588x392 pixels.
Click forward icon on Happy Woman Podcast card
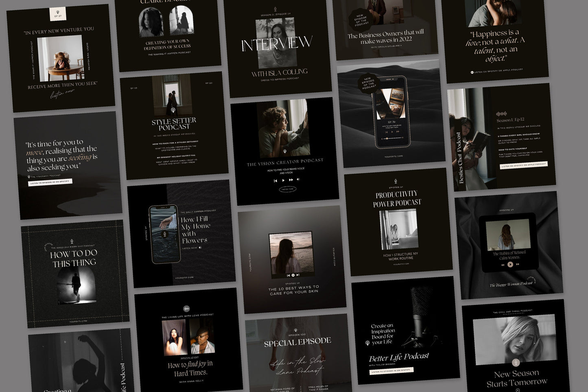click(518, 264)
